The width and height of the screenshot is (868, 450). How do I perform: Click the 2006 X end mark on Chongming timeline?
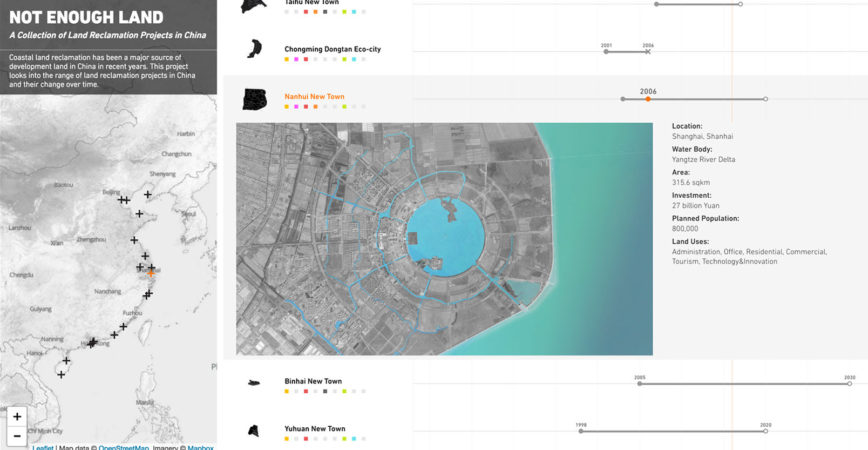coord(648,52)
